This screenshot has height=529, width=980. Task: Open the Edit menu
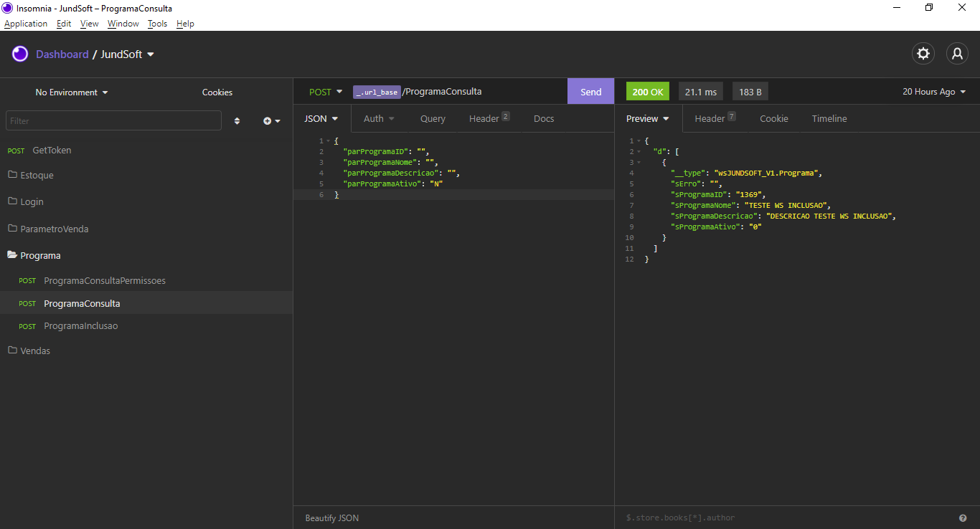pyautogui.click(x=64, y=24)
